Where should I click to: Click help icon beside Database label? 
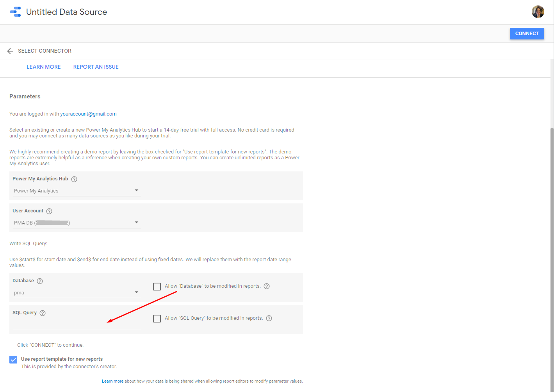point(40,281)
